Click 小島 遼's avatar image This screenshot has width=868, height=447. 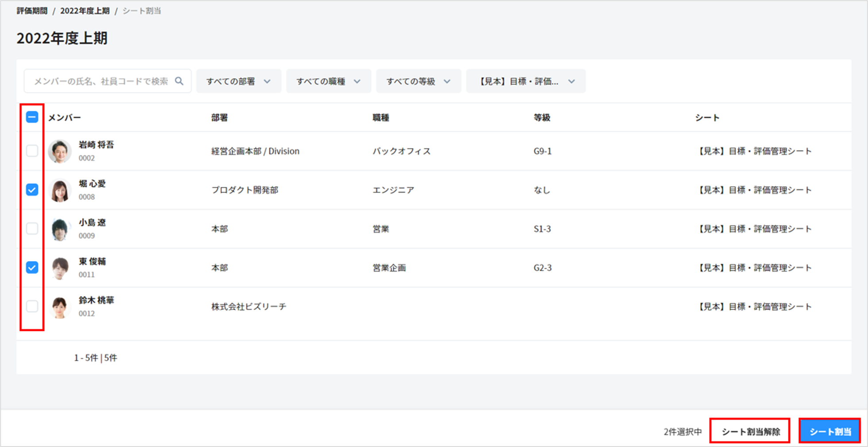click(x=60, y=229)
